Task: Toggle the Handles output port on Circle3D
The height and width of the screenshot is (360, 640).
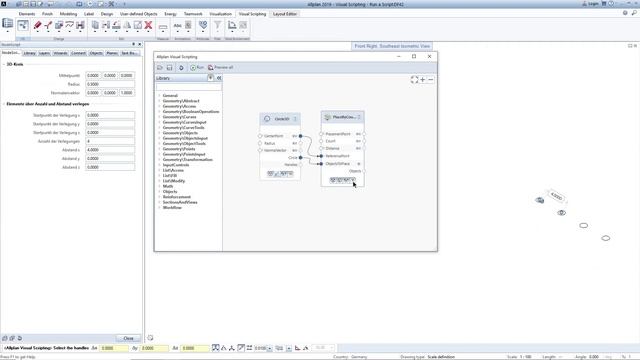Action: tap(300, 164)
